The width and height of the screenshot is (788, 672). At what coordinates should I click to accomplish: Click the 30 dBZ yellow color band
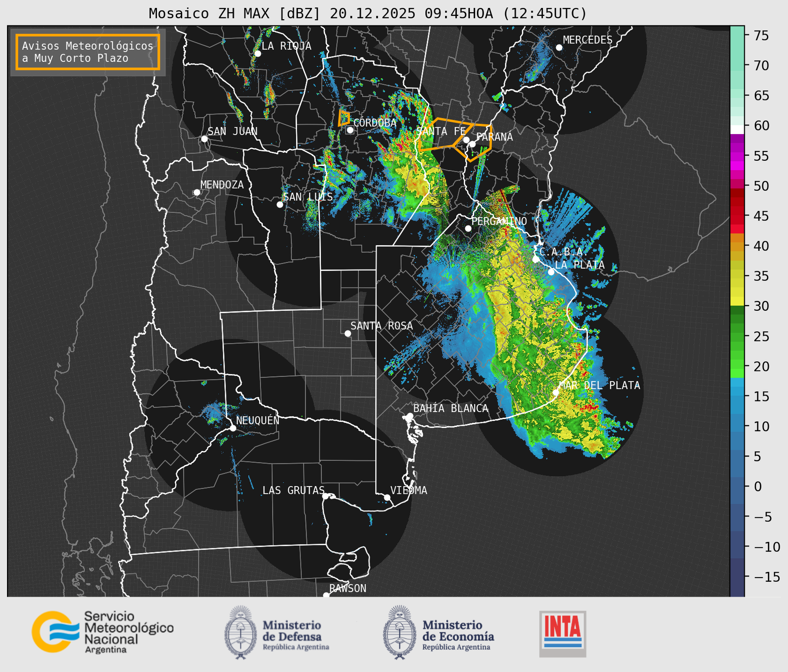[x=737, y=301]
